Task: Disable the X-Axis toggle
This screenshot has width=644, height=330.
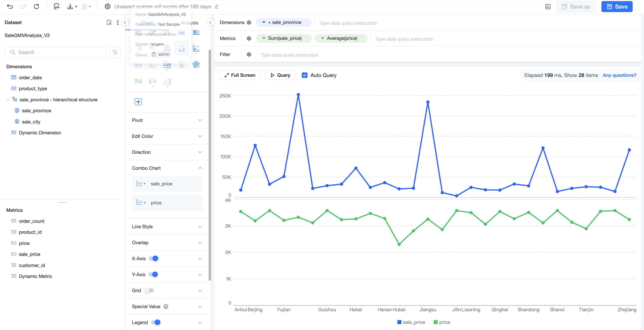Action: tap(153, 258)
